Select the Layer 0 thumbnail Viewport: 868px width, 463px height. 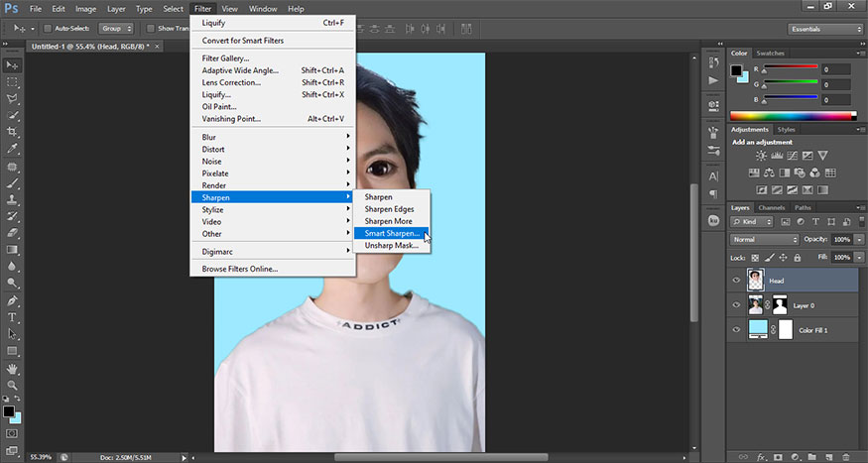coord(756,305)
